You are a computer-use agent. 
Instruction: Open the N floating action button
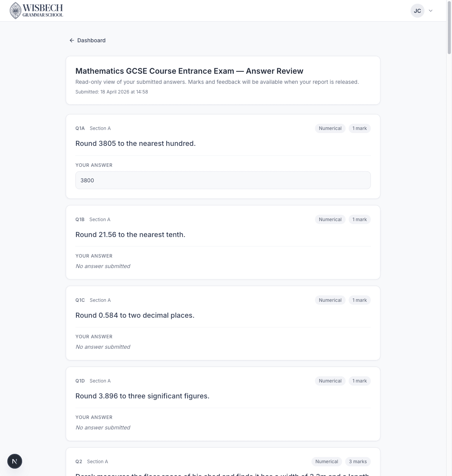[x=15, y=461]
